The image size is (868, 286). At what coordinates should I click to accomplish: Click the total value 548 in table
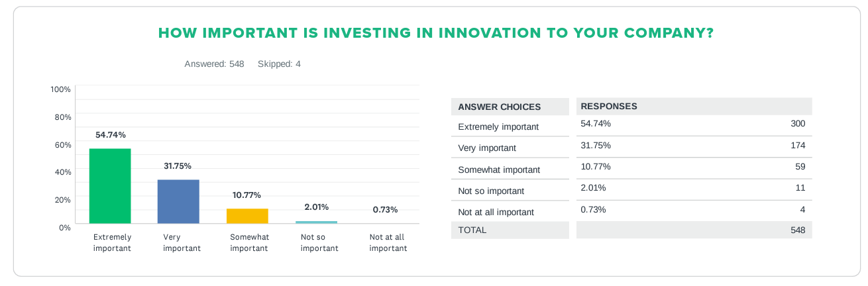pos(797,230)
